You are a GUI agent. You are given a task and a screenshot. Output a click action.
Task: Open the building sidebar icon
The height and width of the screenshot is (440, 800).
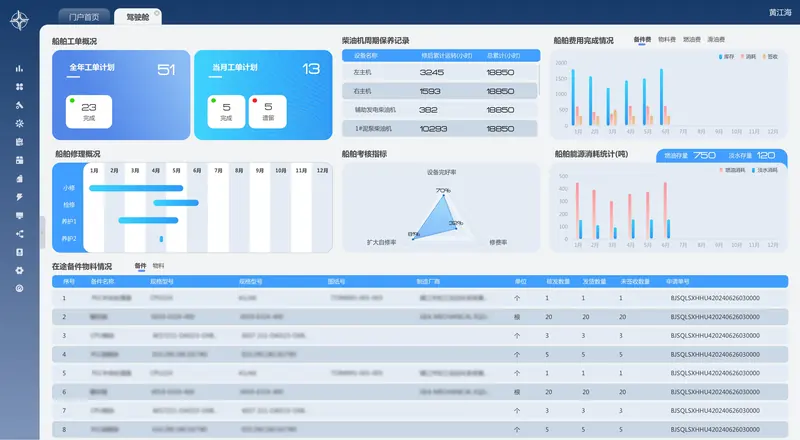point(19,179)
